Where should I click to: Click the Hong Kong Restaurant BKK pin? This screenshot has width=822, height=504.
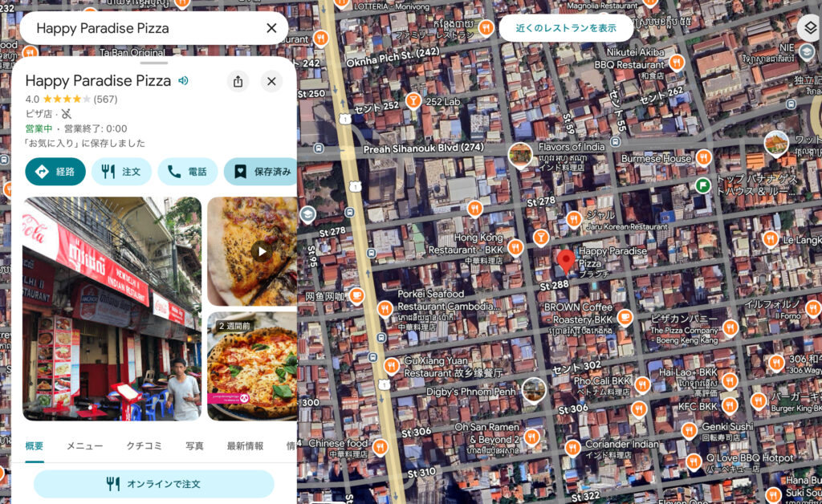click(x=515, y=246)
